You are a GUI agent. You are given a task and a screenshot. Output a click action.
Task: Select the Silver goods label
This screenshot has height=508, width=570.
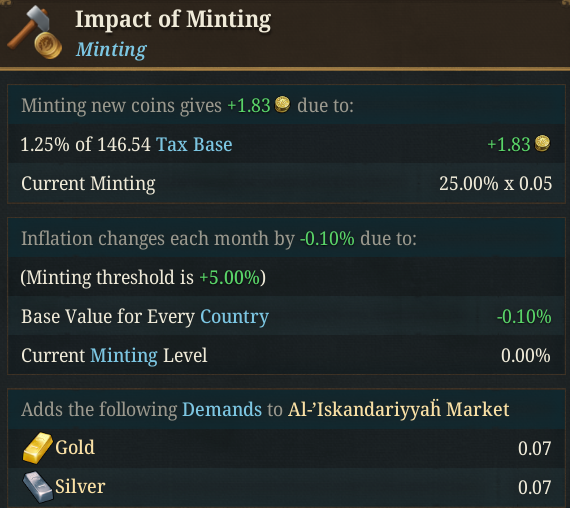click(x=80, y=487)
